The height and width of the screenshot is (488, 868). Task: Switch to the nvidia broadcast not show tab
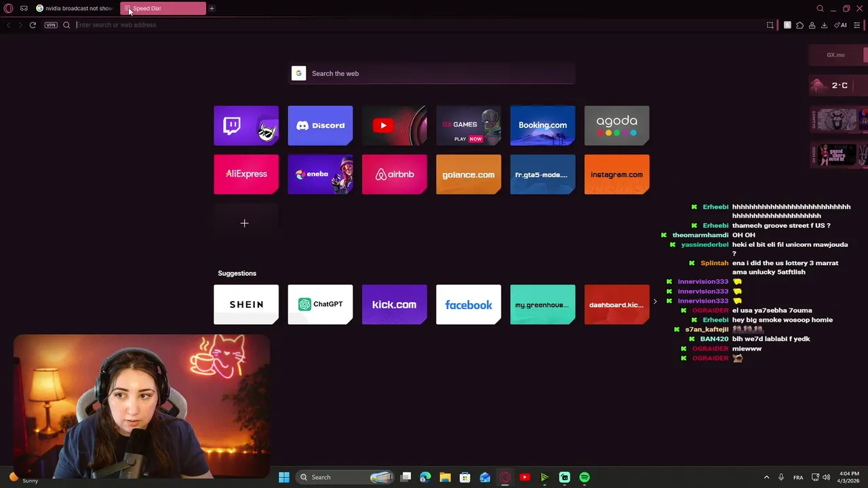pyautogui.click(x=75, y=8)
